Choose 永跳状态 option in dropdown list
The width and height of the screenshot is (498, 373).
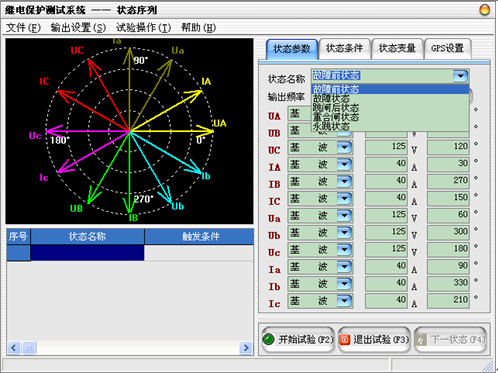click(331, 126)
